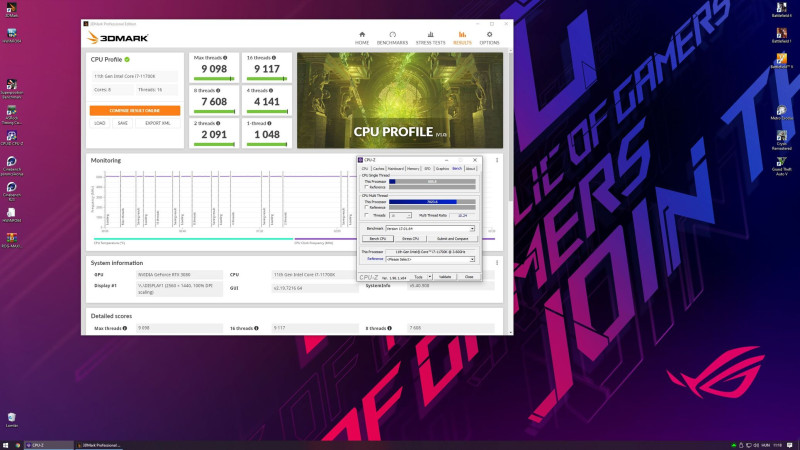Open the System information three-dot menu
Screen dimensions: 800x450
pyautogui.click(x=497, y=263)
